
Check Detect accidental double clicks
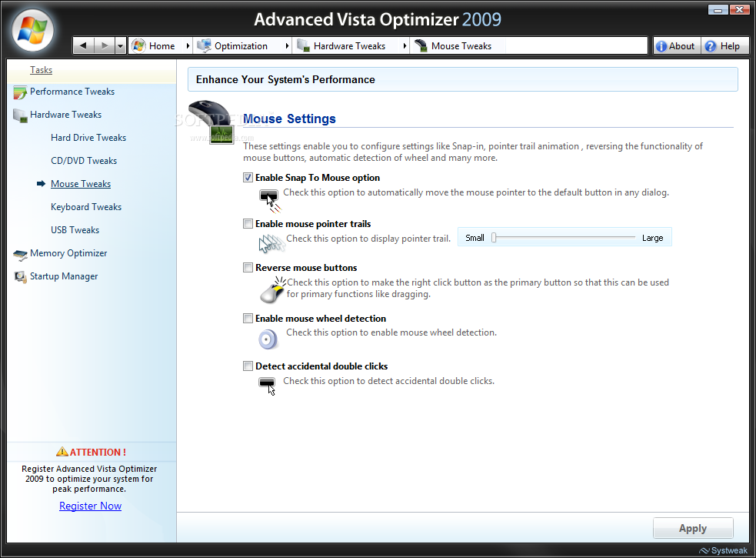pos(248,366)
